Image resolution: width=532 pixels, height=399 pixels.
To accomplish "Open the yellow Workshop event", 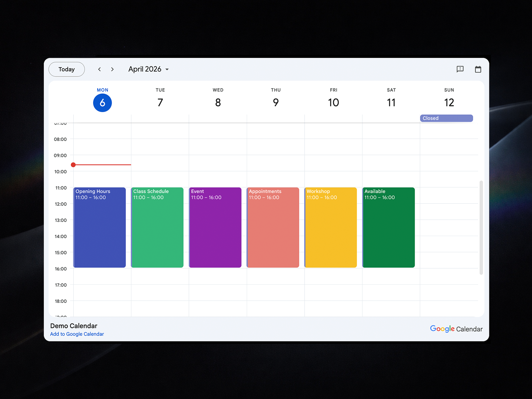I will pyautogui.click(x=331, y=227).
